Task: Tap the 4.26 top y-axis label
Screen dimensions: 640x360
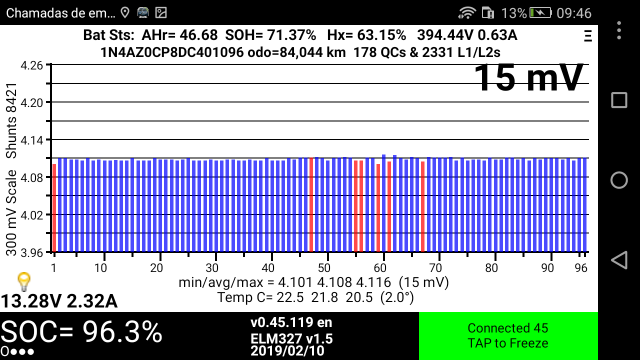Action: (32, 65)
